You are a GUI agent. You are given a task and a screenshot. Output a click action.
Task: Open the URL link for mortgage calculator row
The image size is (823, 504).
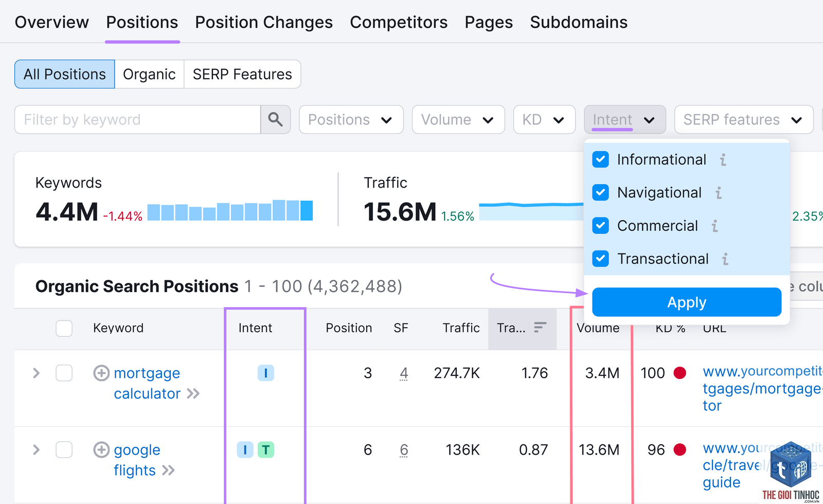click(762, 388)
